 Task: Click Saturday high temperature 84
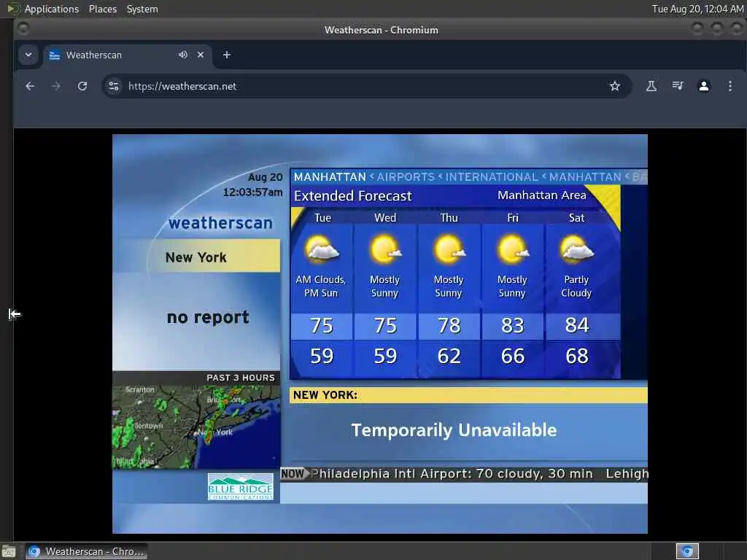coord(577,325)
